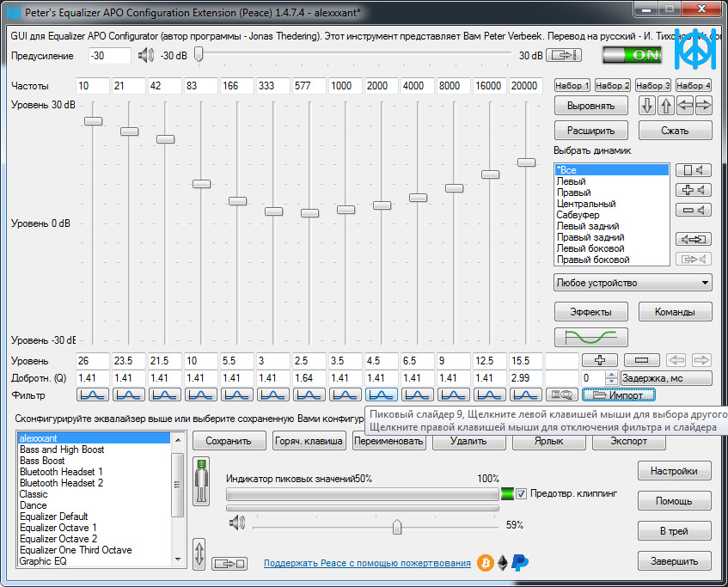Click the remove speaker minus icon
Viewport: 728px width, 587px height.
coord(693,211)
